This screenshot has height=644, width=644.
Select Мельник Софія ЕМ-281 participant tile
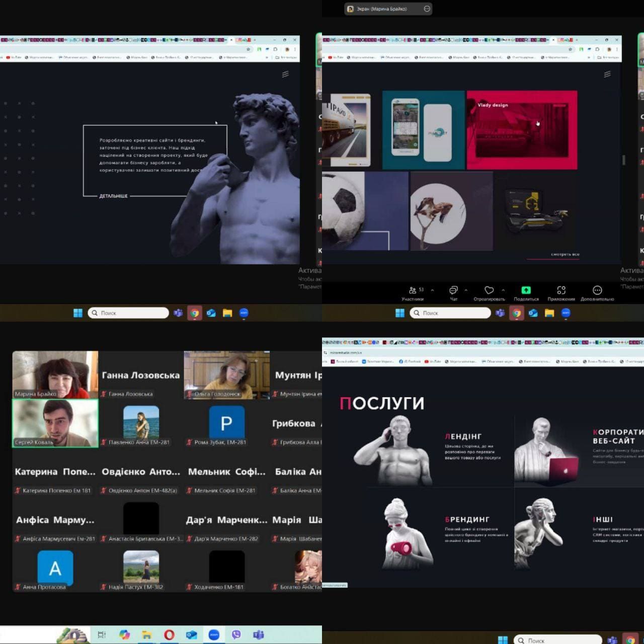(227, 471)
